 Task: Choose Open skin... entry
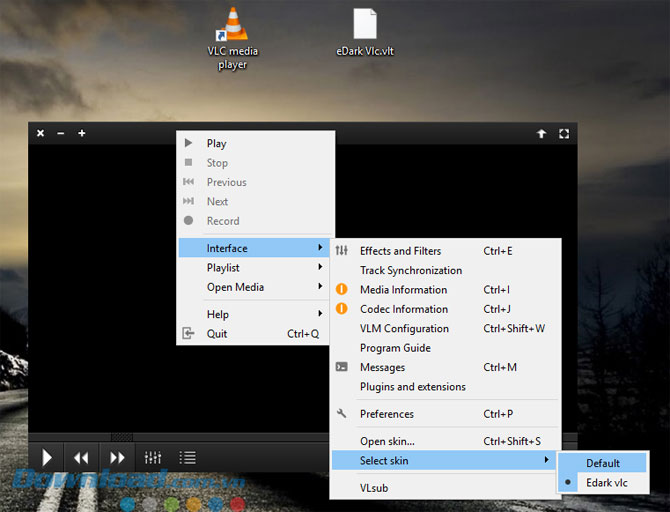pyautogui.click(x=445, y=441)
